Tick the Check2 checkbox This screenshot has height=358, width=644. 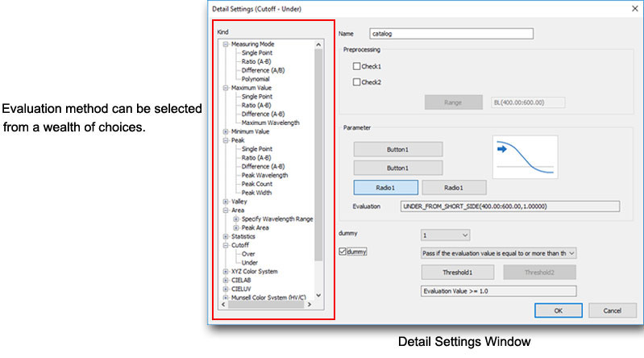click(356, 81)
